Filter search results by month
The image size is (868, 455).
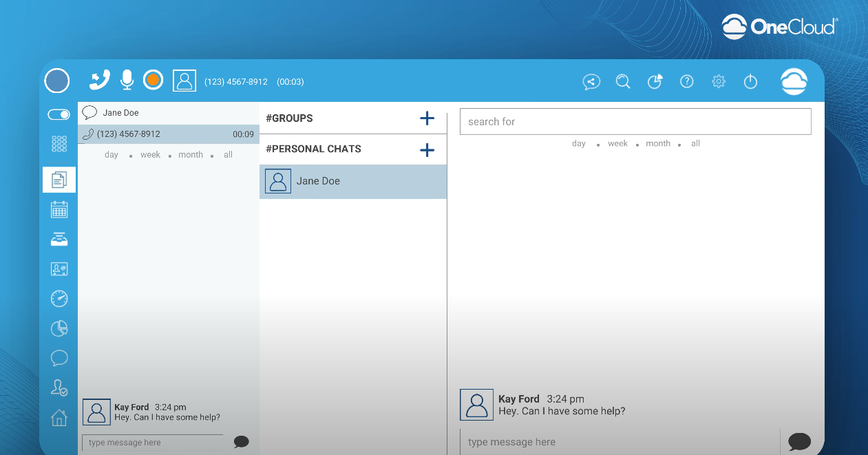coord(658,144)
